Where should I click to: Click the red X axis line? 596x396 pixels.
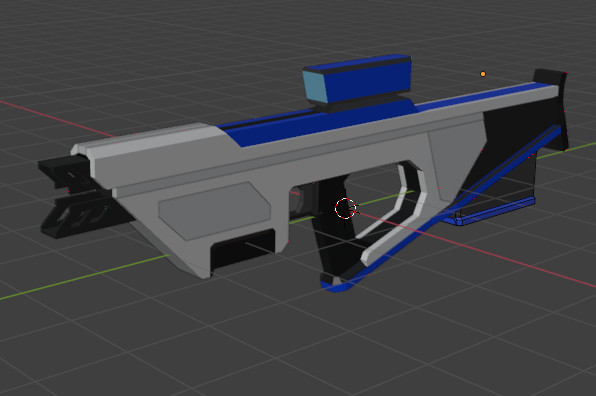[x=494, y=255]
